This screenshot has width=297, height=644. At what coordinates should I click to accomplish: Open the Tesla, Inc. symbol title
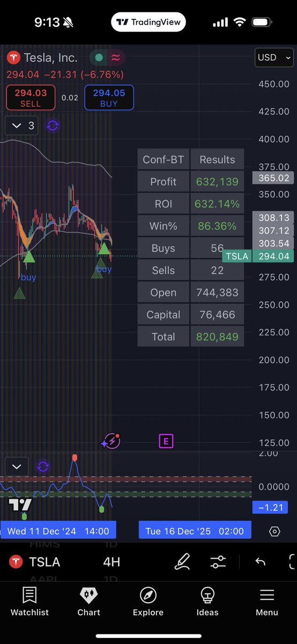(50, 58)
